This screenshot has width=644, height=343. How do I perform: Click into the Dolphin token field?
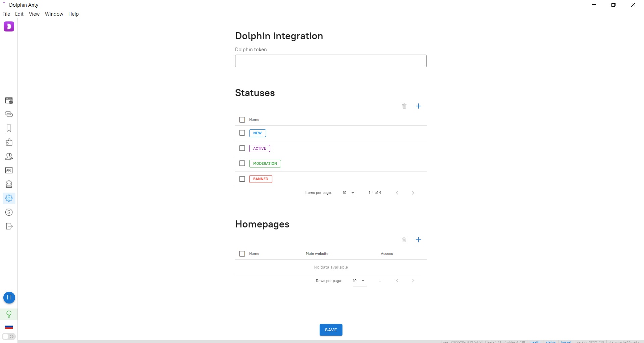coord(331,61)
